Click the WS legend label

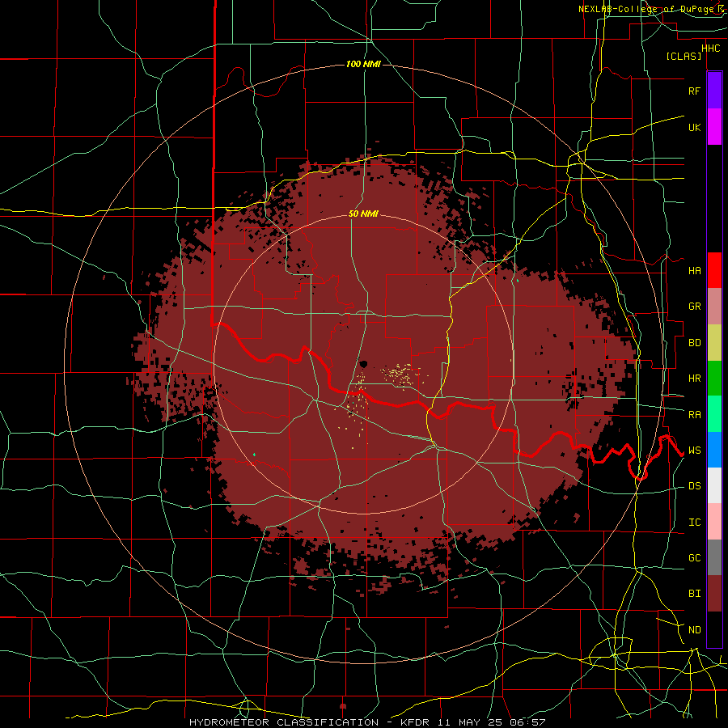pos(694,451)
